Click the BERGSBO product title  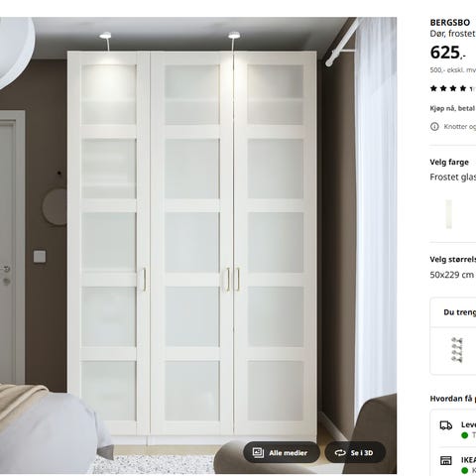450,23
